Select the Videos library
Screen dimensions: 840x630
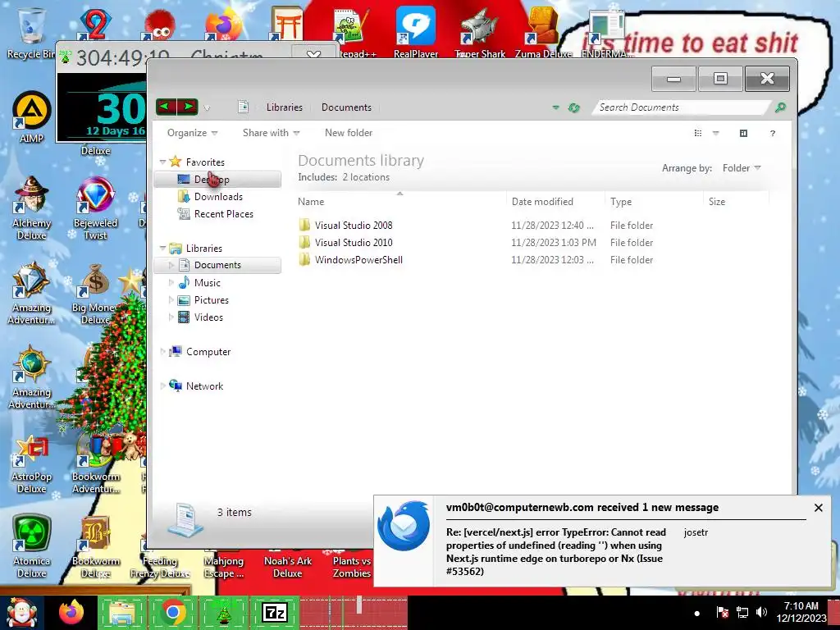coord(208,317)
